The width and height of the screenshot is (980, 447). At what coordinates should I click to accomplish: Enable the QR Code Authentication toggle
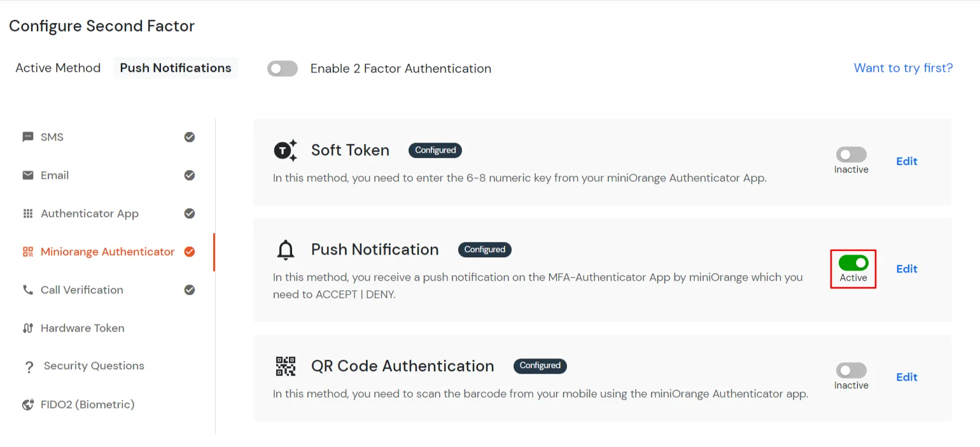click(x=851, y=370)
